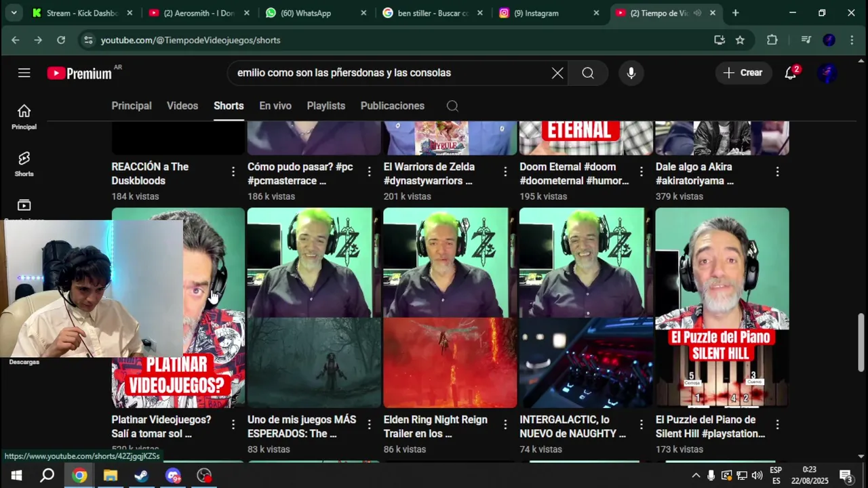The width and height of the screenshot is (868, 488).
Task: Switch to Playlists tab
Action: click(x=326, y=106)
